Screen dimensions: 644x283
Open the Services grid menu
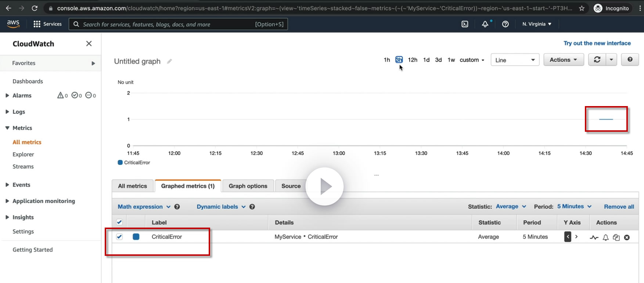[x=47, y=24]
